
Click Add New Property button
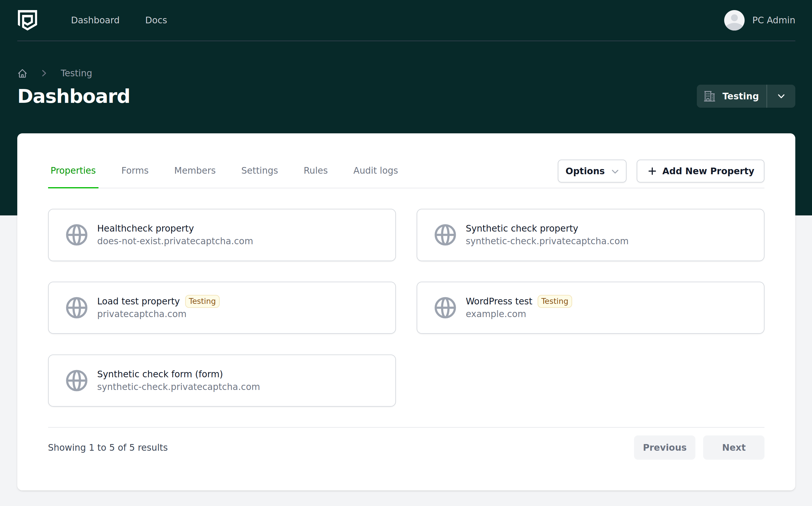pos(700,171)
